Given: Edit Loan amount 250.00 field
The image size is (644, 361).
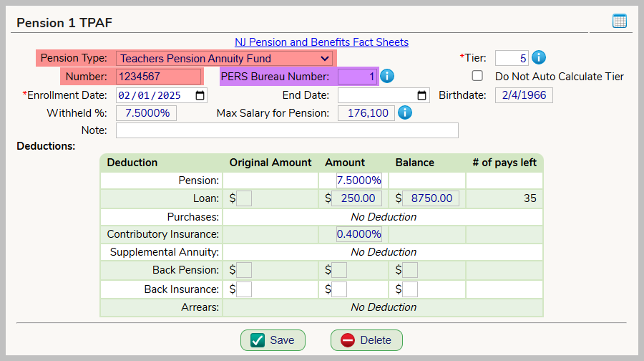Looking at the screenshot, I should click(x=356, y=198).
